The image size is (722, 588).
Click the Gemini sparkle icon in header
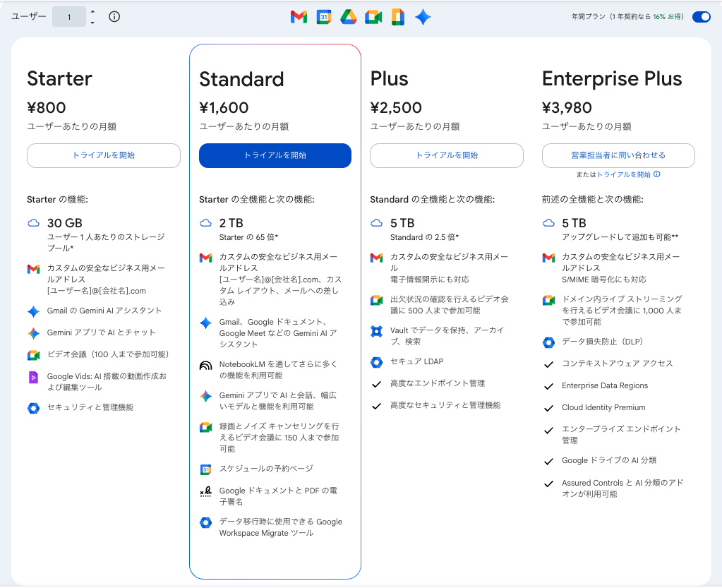click(x=423, y=17)
